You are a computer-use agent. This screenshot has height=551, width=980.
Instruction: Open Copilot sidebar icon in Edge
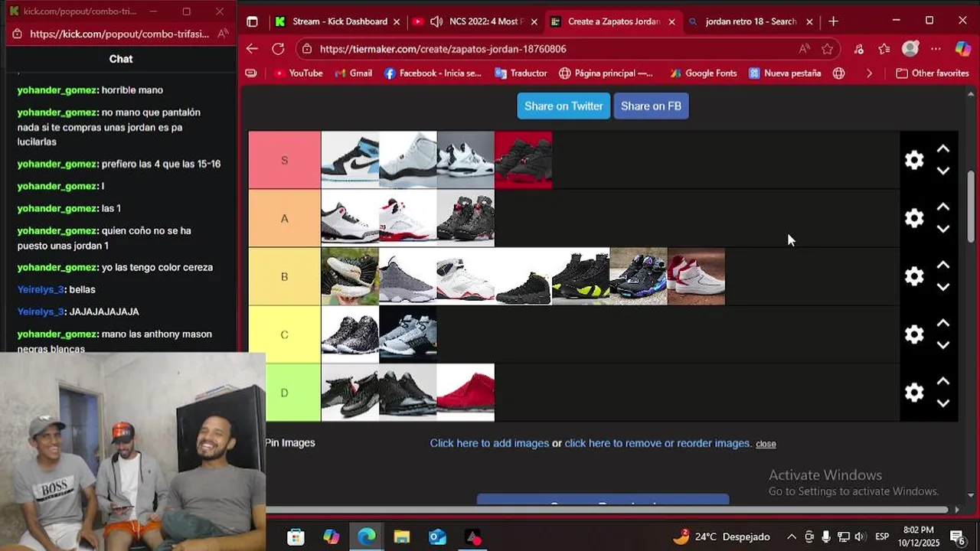click(x=963, y=49)
